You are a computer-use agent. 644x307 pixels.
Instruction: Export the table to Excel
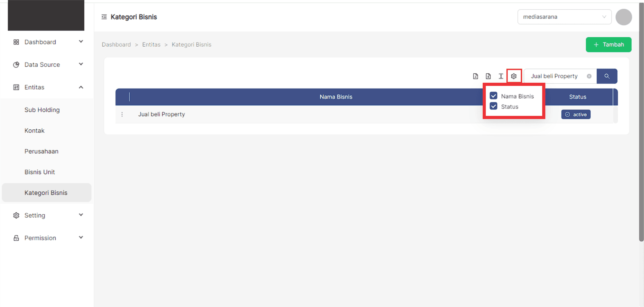coord(488,76)
